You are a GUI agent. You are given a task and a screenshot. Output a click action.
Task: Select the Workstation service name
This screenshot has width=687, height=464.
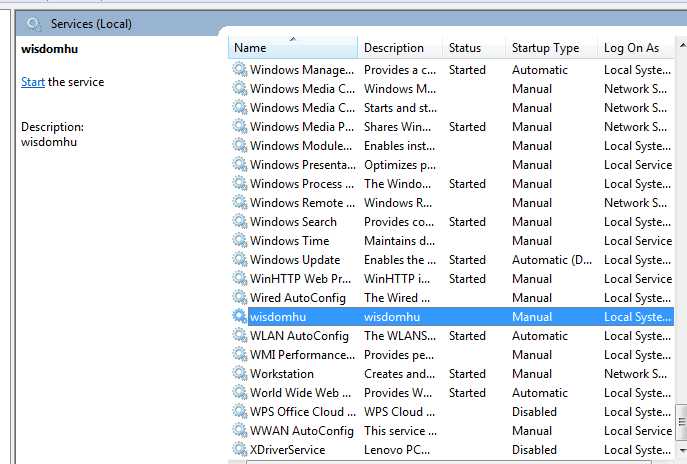coord(282,374)
